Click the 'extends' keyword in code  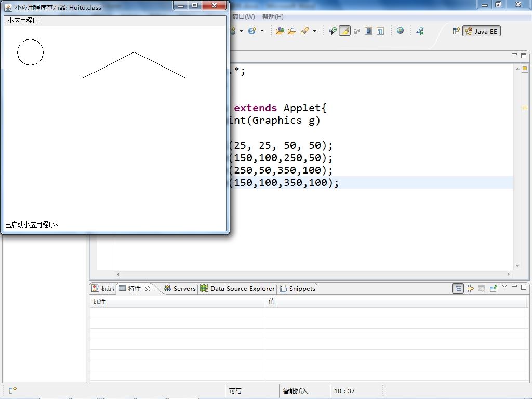click(x=255, y=108)
